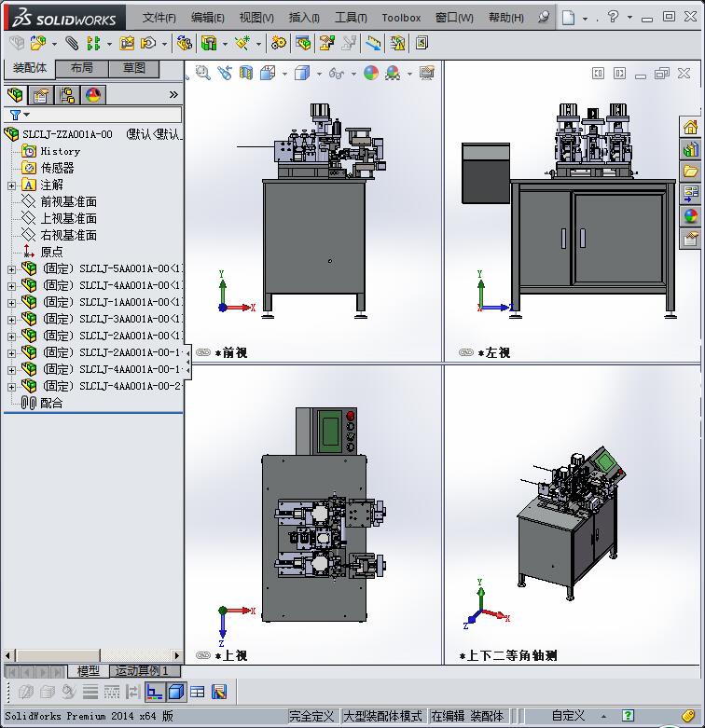Screen dimensions: 705x728
Task: Switch to the 草图 tab
Action: (x=133, y=68)
